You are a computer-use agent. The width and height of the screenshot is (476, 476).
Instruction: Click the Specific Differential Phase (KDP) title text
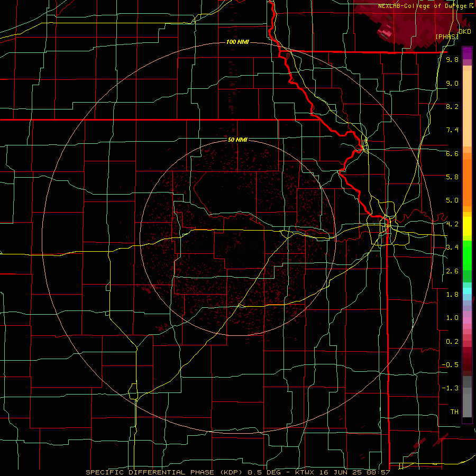point(166,472)
